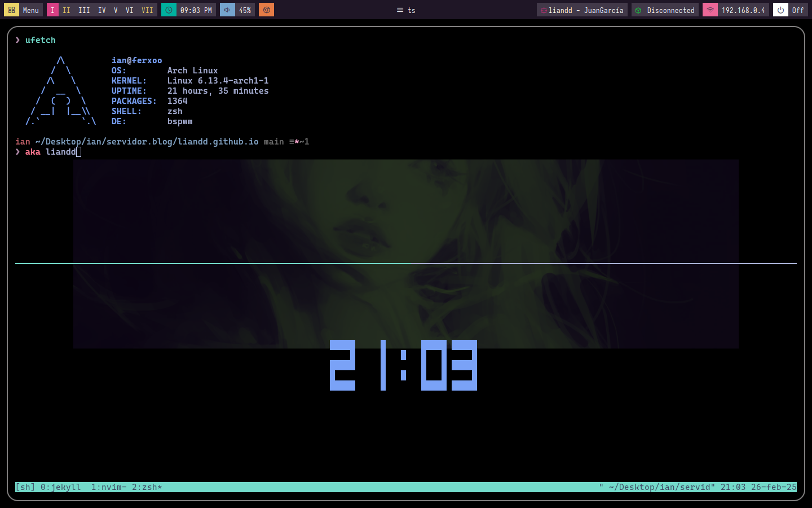Open the Menu label in the bar
Screen dimensions: 812x508
(x=31, y=10)
